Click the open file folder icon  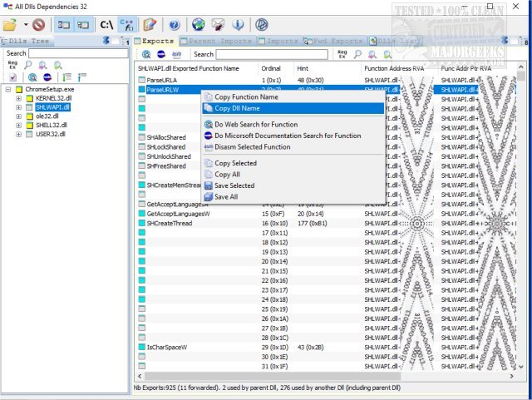pyautogui.click(x=10, y=25)
